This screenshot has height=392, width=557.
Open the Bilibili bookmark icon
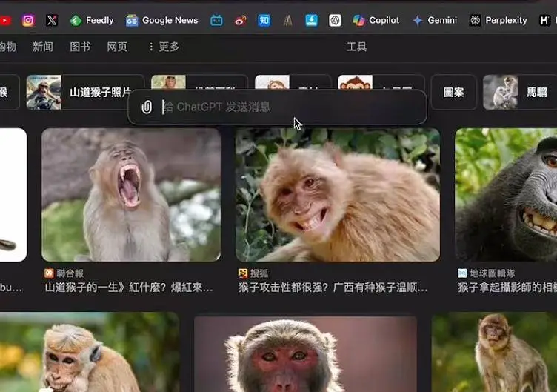[x=216, y=20]
